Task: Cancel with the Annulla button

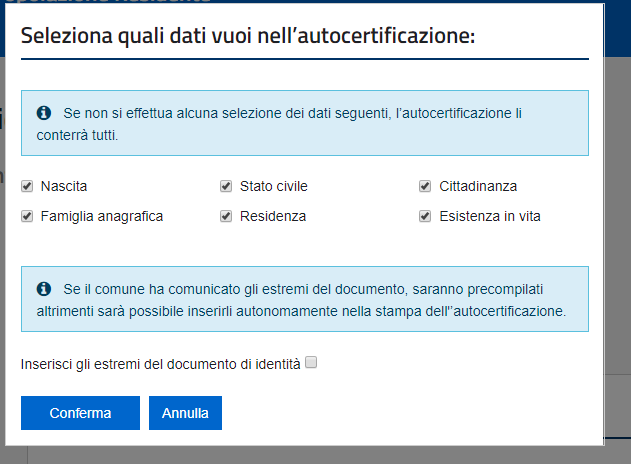Action: point(185,413)
